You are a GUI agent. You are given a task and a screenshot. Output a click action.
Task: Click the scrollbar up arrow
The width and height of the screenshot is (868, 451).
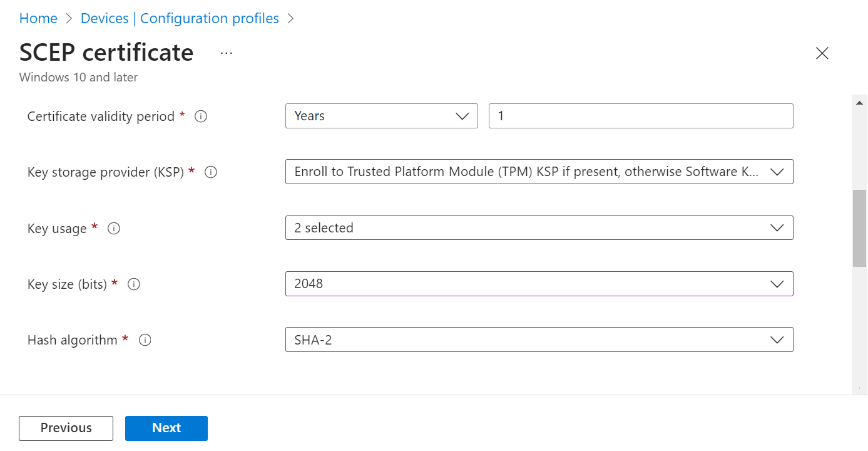coord(859,103)
